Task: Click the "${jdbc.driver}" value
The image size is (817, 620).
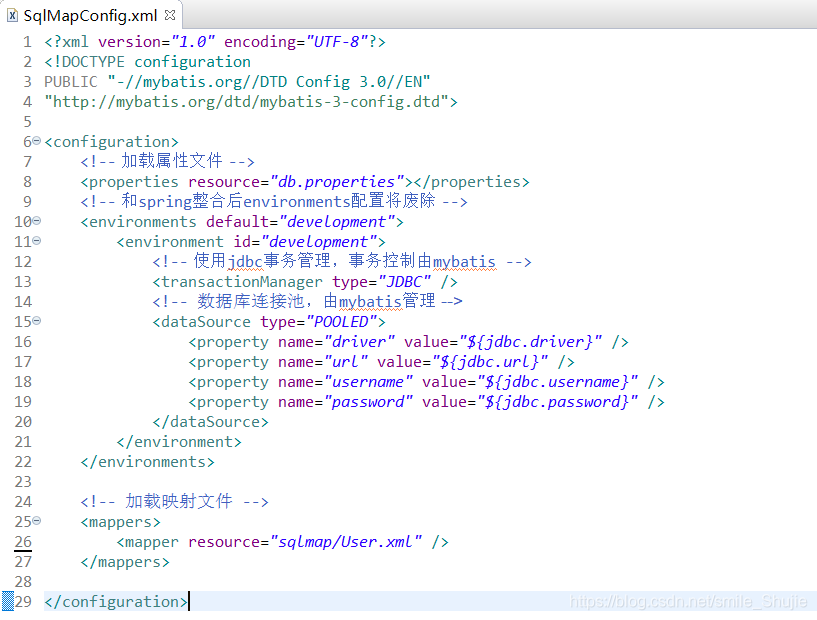Action: tap(530, 342)
